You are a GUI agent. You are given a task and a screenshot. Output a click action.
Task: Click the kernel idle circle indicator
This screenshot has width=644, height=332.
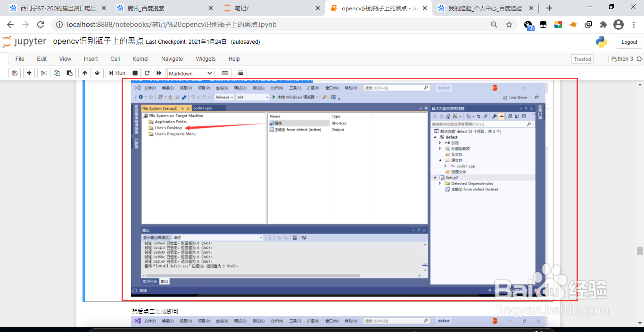click(x=639, y=59)
